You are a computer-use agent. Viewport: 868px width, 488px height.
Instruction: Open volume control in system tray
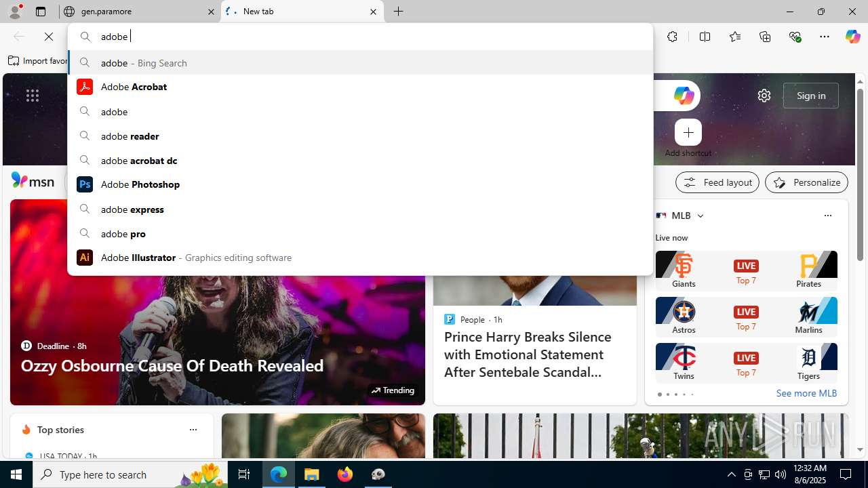pos(781,474)
